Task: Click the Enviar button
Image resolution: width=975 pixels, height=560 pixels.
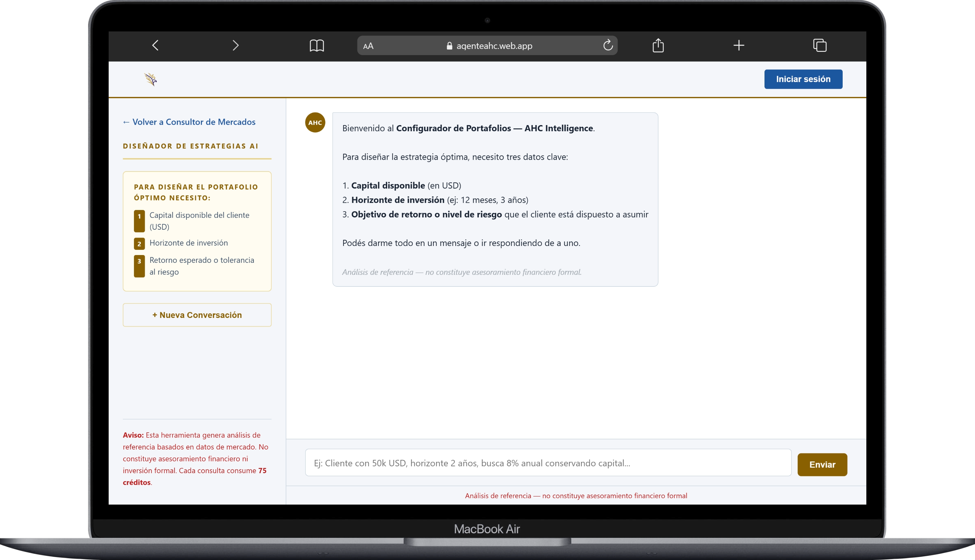Action: pyautogui.click(x=822, y=465)
